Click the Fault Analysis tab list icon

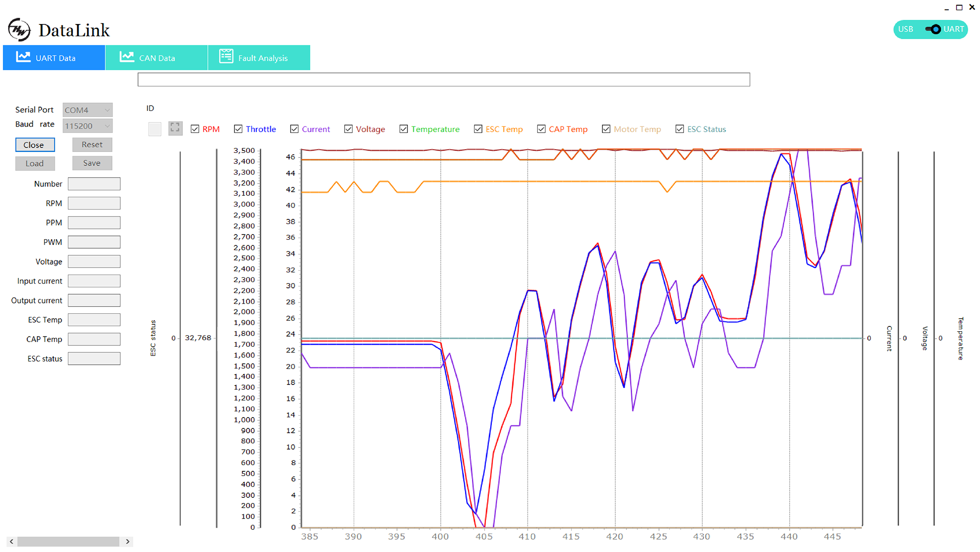226,57
